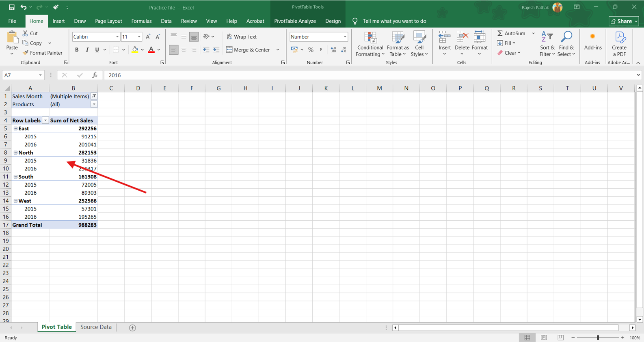Click the Find & Select icon
The image size is (644, 342).
pos(566,45)
